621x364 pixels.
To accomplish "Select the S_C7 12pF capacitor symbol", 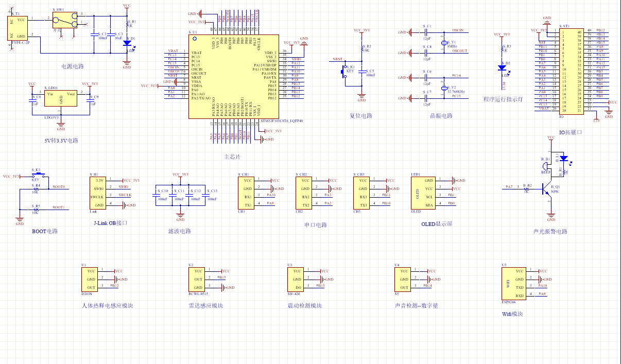I will point(427,98).
